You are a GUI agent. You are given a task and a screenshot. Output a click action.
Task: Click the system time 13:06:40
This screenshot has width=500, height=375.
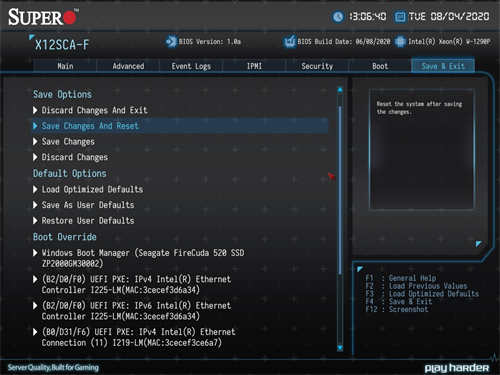(x=368, y=16)
